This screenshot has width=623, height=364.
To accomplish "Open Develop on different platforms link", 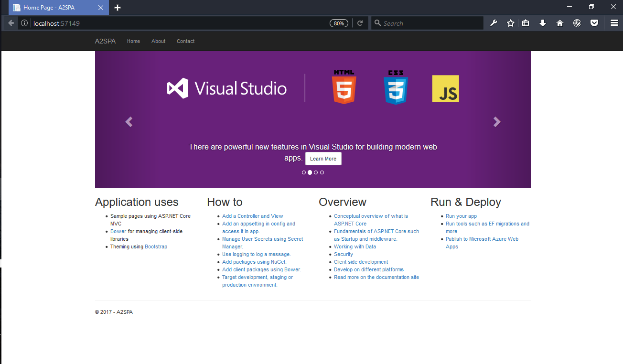I will (x=369, y=269).
